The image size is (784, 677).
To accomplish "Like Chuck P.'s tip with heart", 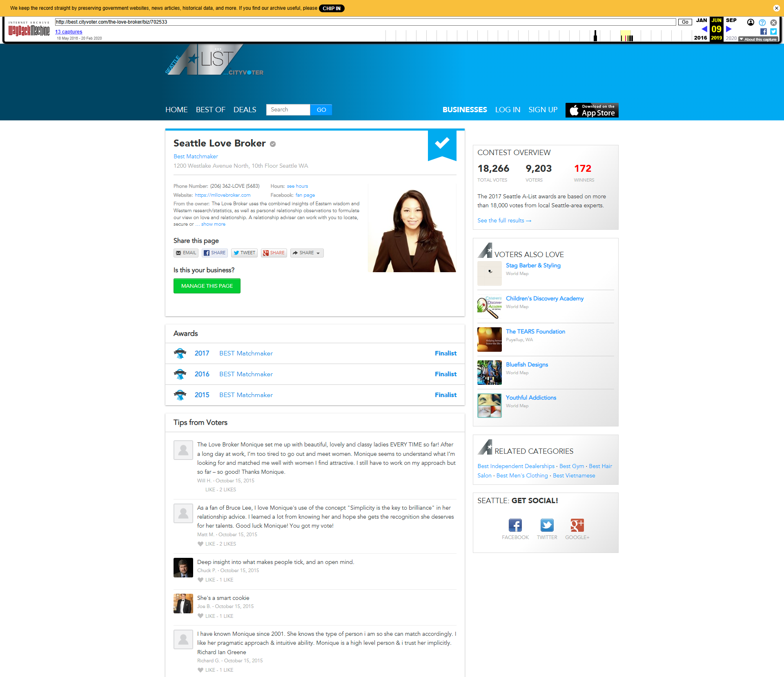I will click(200, 580).
